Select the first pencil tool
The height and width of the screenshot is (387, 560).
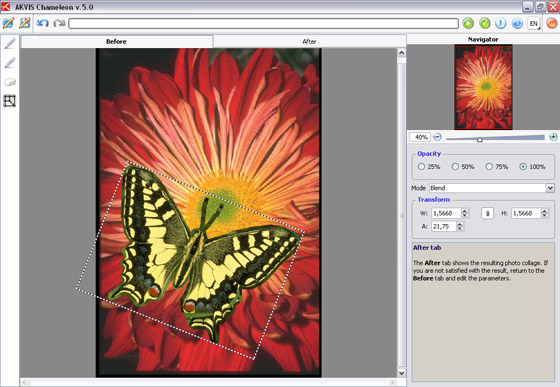click(10, 44)
